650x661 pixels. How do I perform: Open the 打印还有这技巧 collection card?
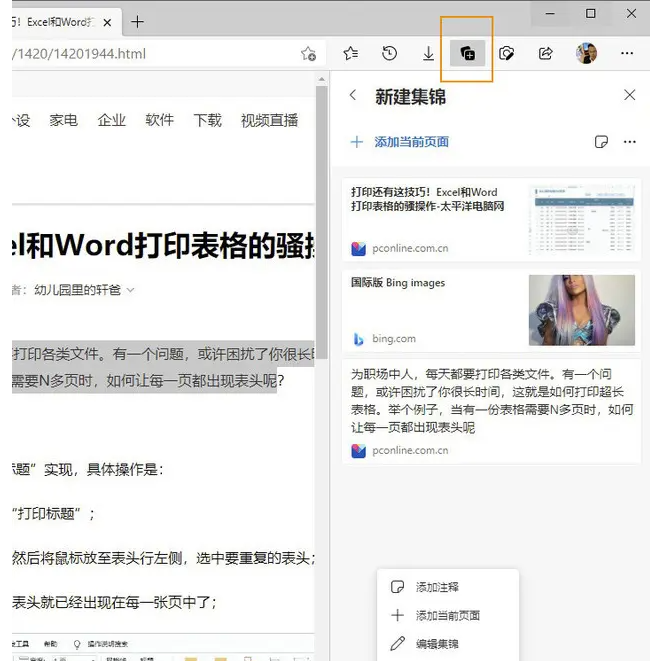[491, 220]
